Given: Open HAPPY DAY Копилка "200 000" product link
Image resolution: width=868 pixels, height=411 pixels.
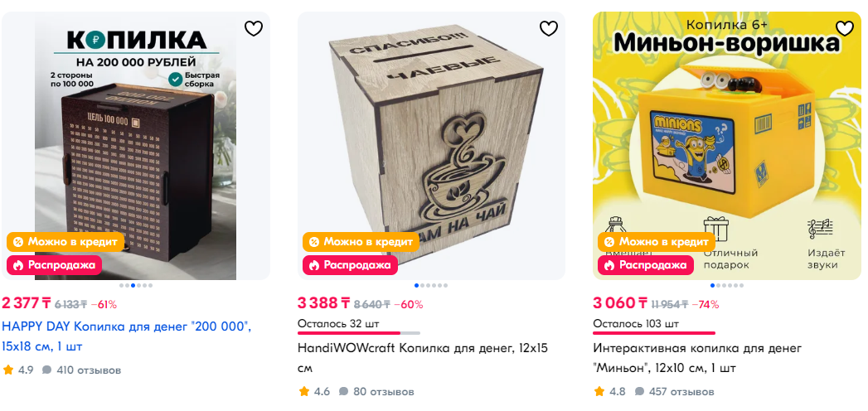Looking at the screenshot, I should (x=127, y=336).
